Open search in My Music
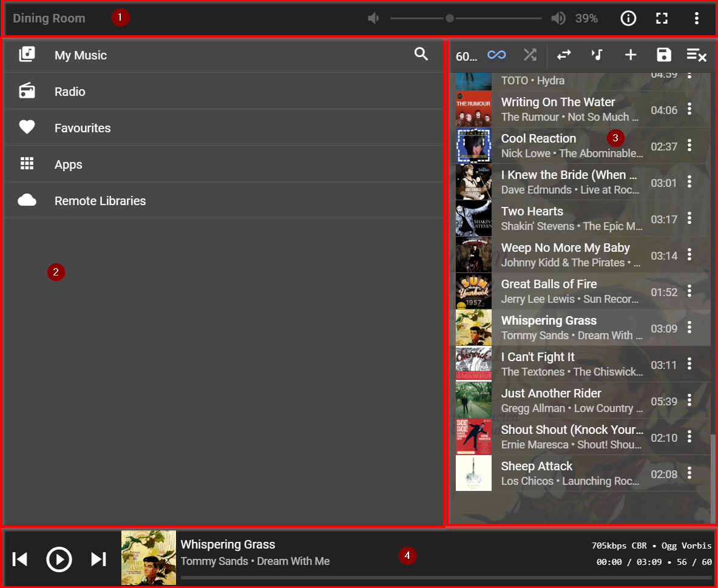 (421, 55)
